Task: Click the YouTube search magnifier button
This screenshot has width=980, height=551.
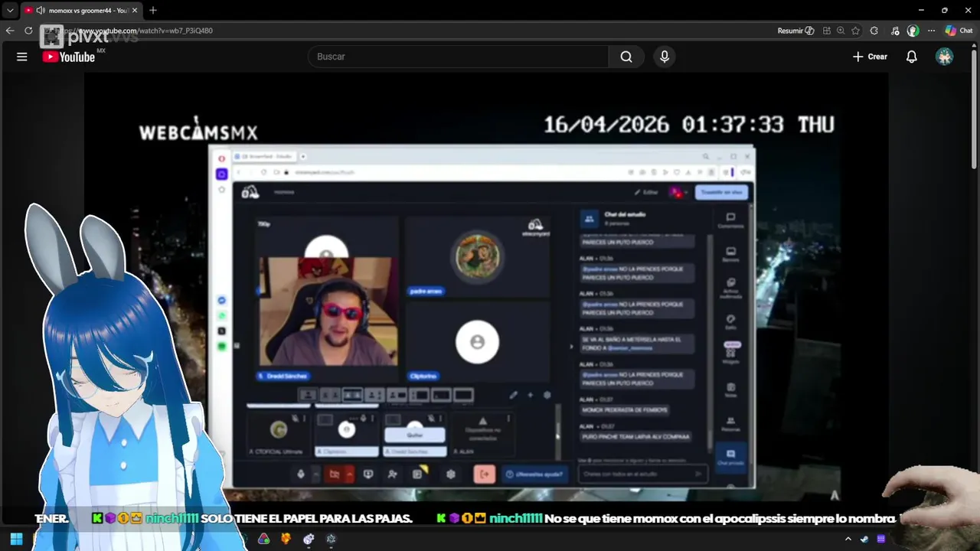Action: (x=626, y=57)
